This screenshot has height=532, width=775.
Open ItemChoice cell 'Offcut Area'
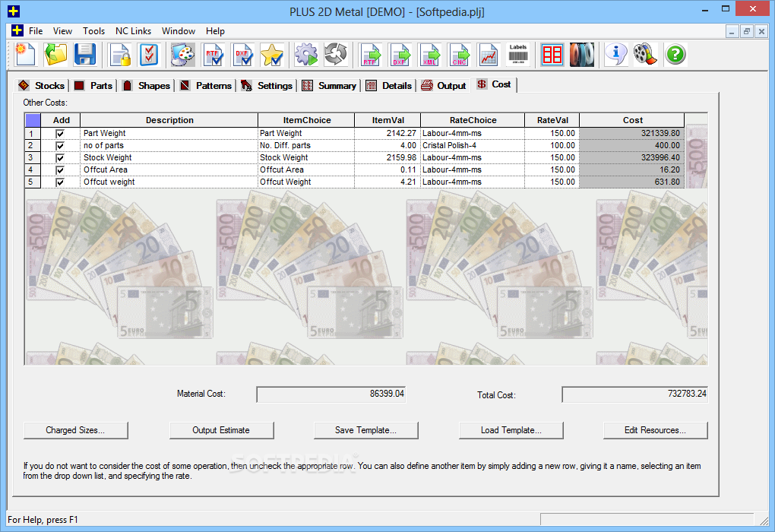[306, 169]
